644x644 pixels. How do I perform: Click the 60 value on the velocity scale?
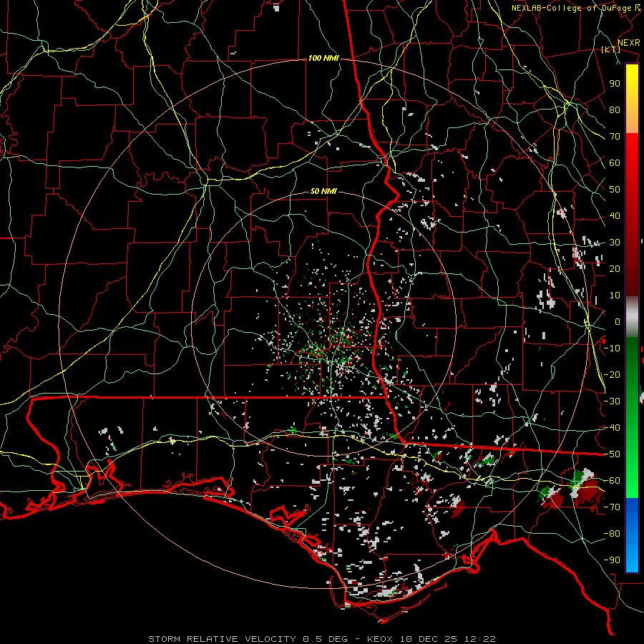click(615, 163)
